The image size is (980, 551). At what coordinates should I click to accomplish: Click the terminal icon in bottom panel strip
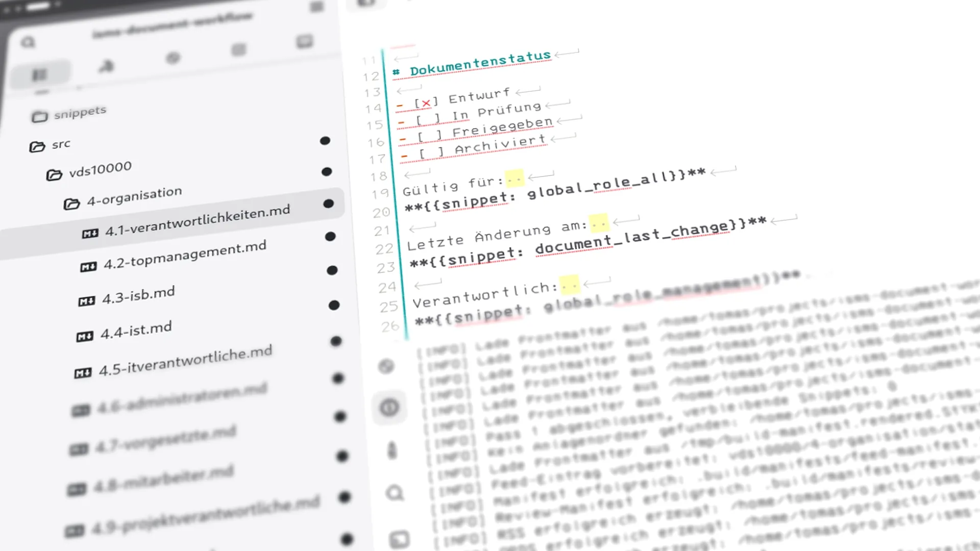click(399, 539)
